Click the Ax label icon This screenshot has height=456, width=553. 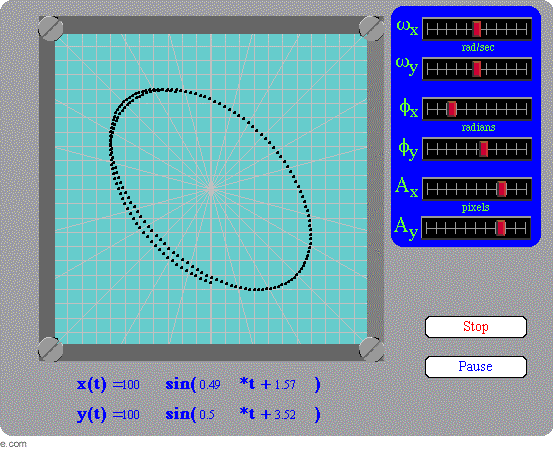pos(407,186)
